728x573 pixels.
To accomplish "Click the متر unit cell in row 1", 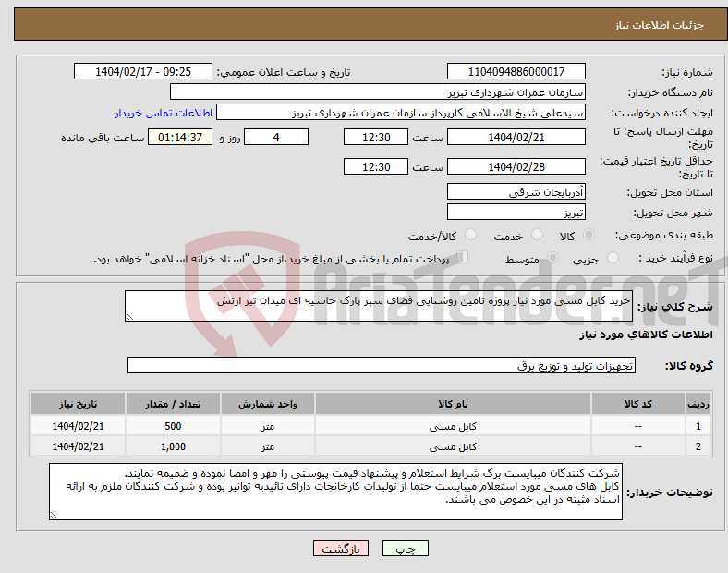I will coord(268,426).
